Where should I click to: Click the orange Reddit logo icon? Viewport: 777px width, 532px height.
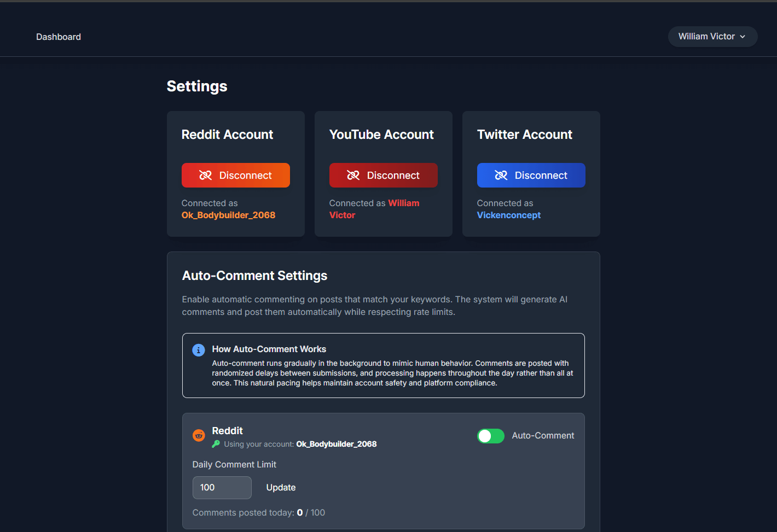coord(199,435)
